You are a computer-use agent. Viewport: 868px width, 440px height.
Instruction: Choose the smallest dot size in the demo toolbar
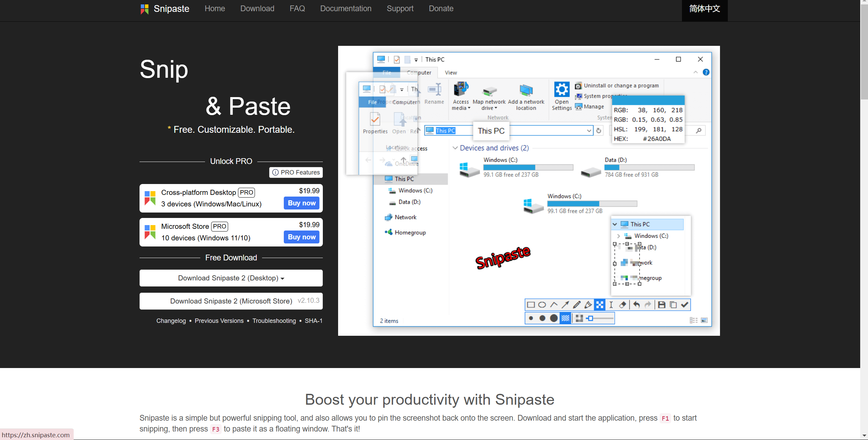pyautogui.click(x=531, y=318)
